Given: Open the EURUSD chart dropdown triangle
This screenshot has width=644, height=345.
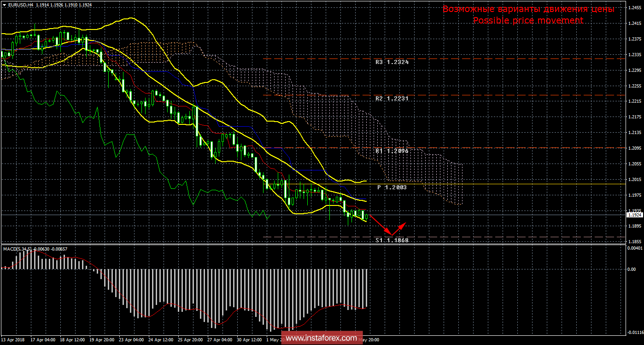Looking at the screenshot, I should pos(4,4).
